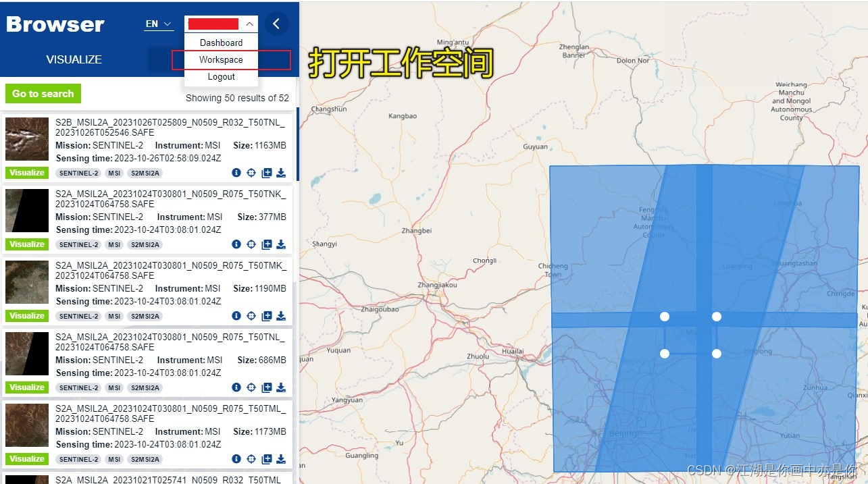Zoom map to the 1190MB product
This screenshot has width=868, height=484.
pyautogui.click(x=251, y=316)
